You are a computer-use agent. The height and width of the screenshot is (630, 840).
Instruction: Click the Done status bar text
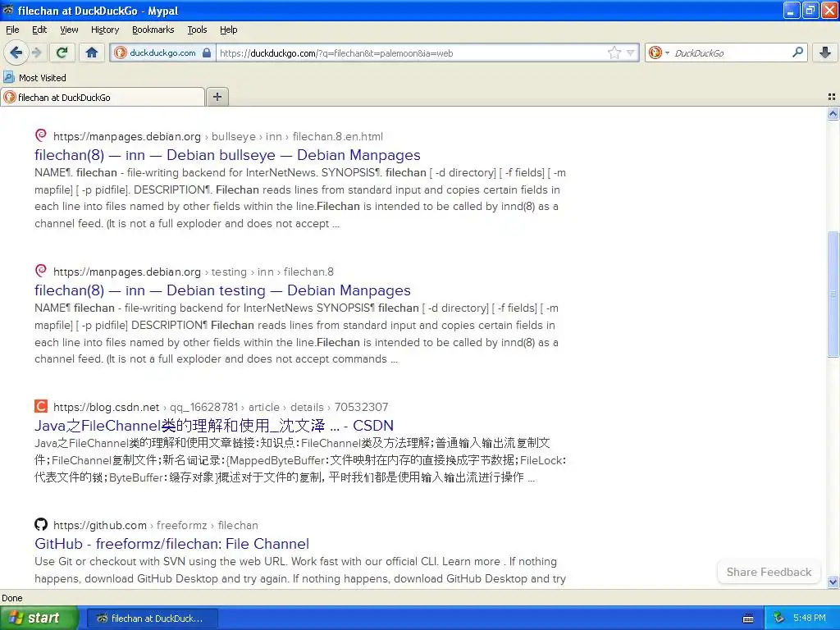pyautogui.click(x=11, y=598)
